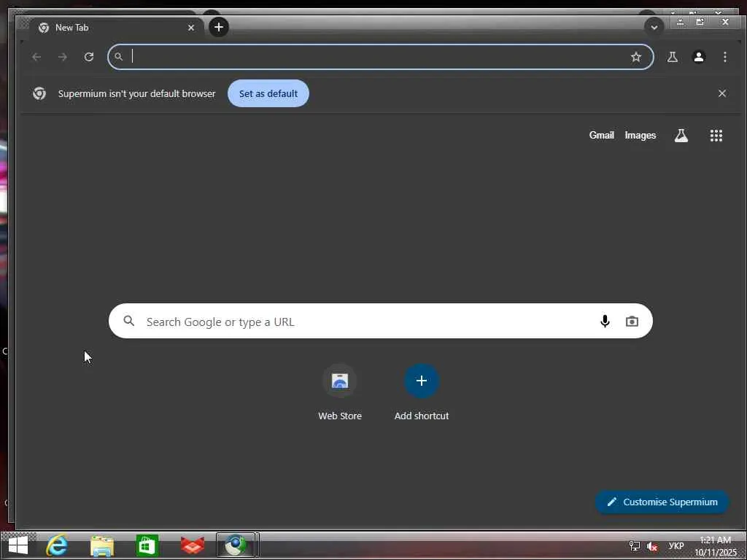Click the Search Google or type a URL box
The image size is (747, 560).
pos(380,321)
